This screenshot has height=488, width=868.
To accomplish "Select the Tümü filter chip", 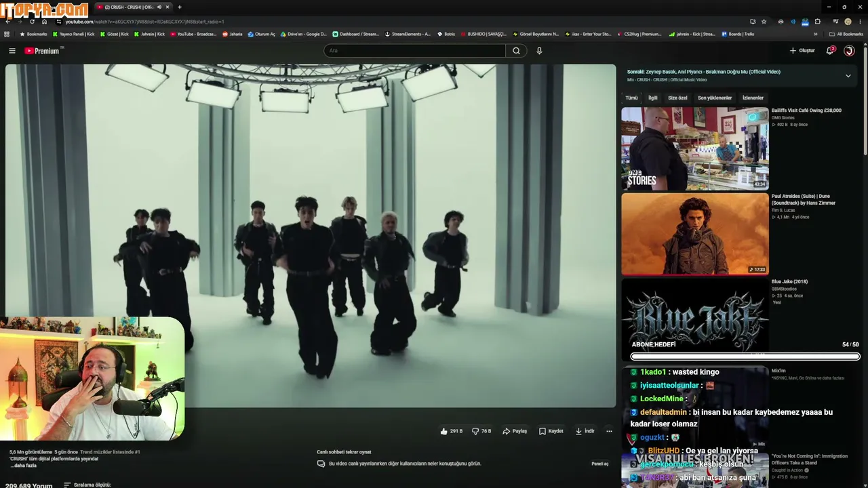I will point(631,98).
